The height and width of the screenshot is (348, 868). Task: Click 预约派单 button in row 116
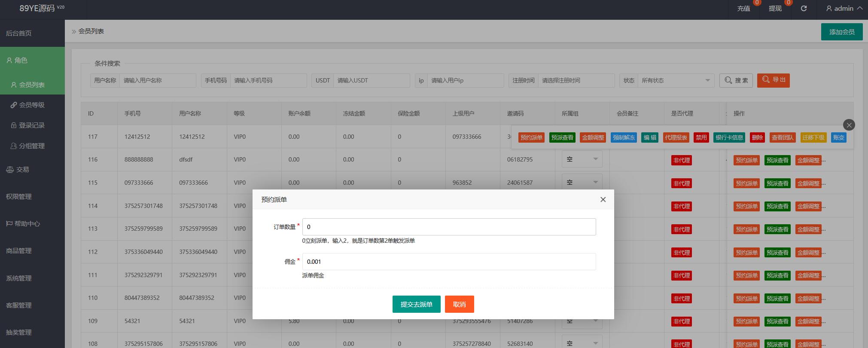(746, 160)
